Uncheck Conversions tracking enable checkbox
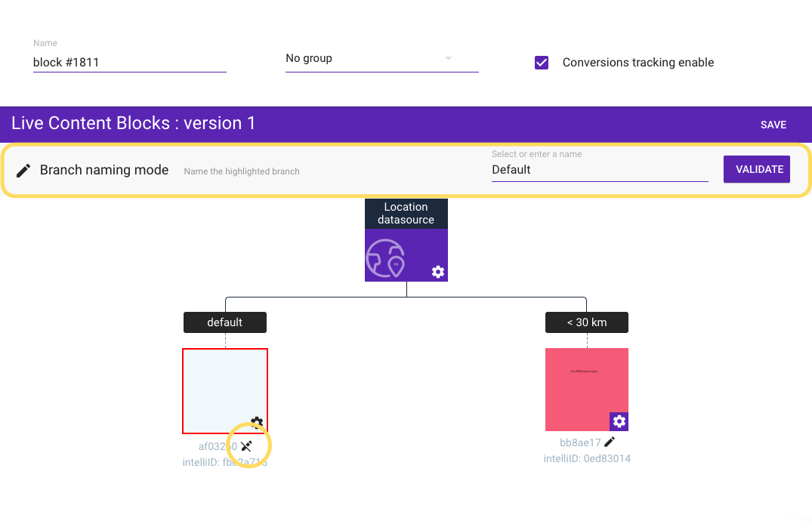The image size is (812, 521). [542, 63]
